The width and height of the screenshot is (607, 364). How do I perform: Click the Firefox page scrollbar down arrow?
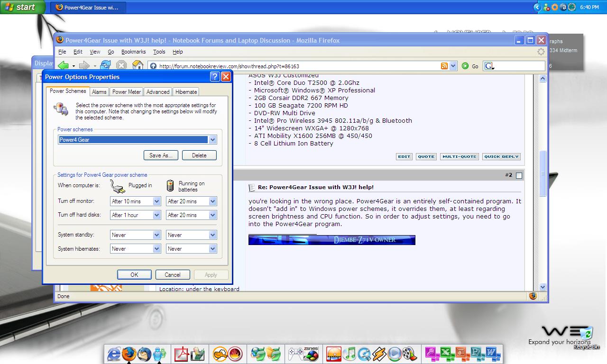(543, 287)
